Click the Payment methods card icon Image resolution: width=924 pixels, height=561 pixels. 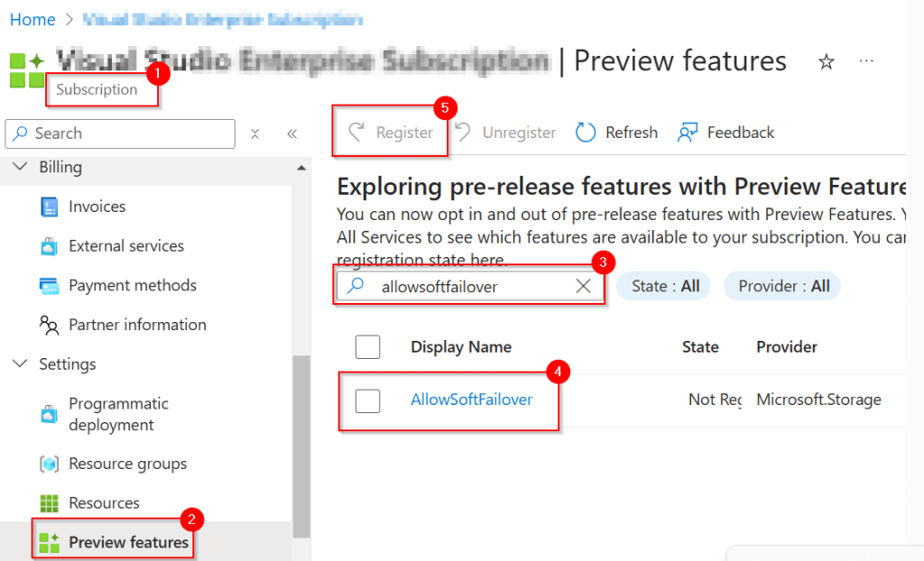[50, 286]
